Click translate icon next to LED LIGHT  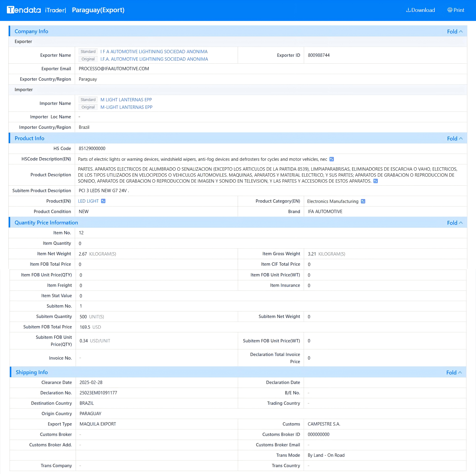[x=103, y=201]
